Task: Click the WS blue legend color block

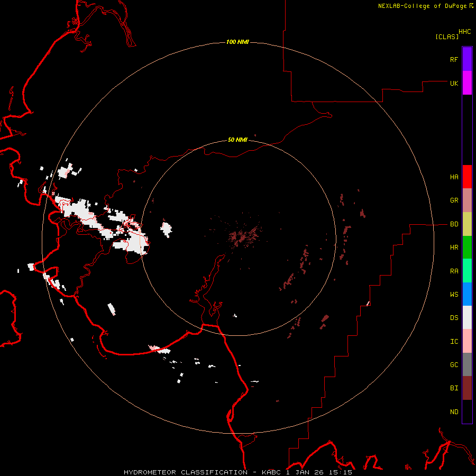Action: click(x=467, y=294)
